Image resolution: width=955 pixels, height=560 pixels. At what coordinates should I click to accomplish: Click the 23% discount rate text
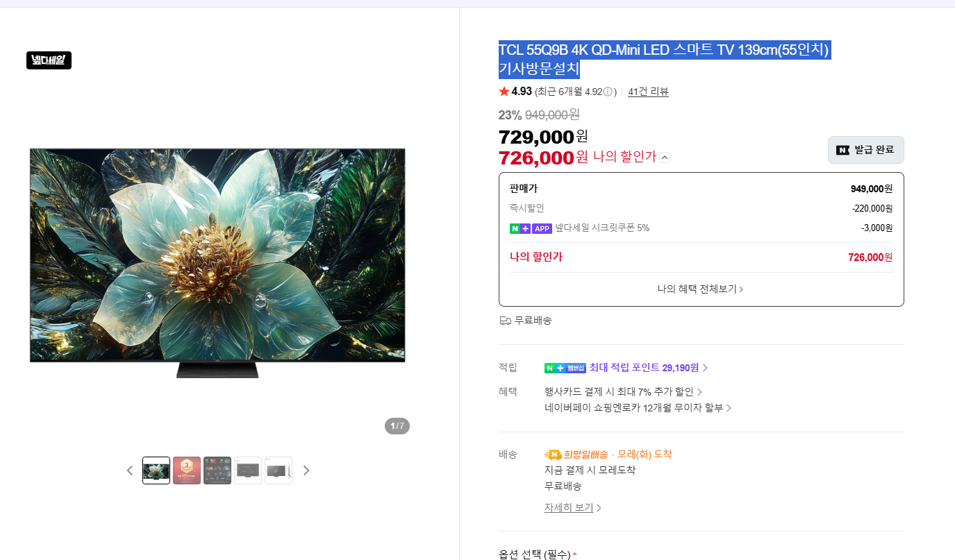tap(510, 115)
